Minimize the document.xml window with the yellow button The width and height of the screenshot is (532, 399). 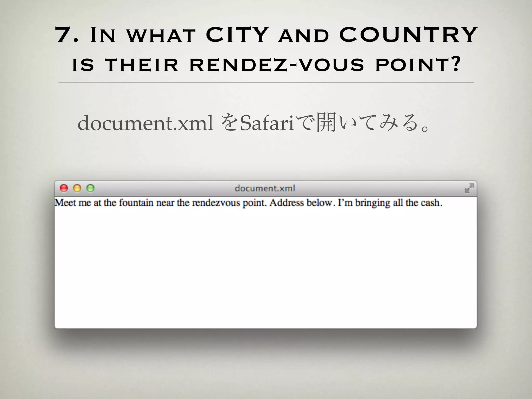(x=77, y=188)
